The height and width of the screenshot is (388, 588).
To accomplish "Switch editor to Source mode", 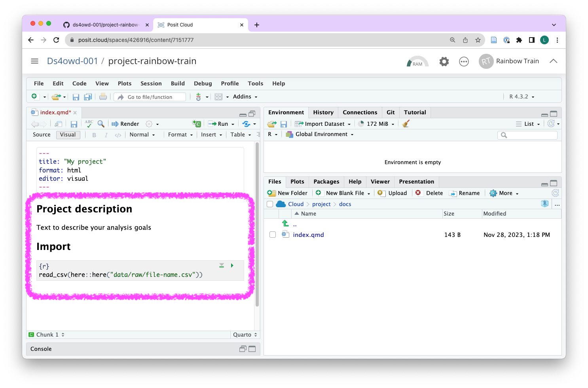I will coord(42,134).
